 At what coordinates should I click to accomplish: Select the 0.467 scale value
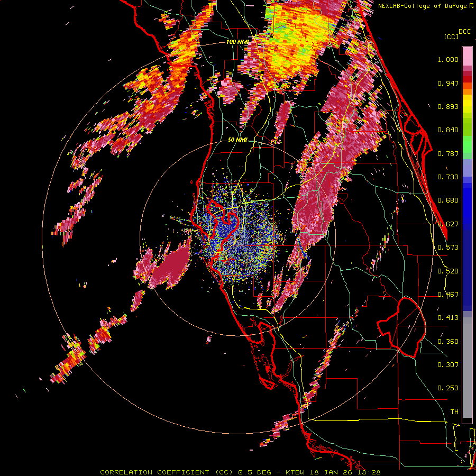[448, 295]
